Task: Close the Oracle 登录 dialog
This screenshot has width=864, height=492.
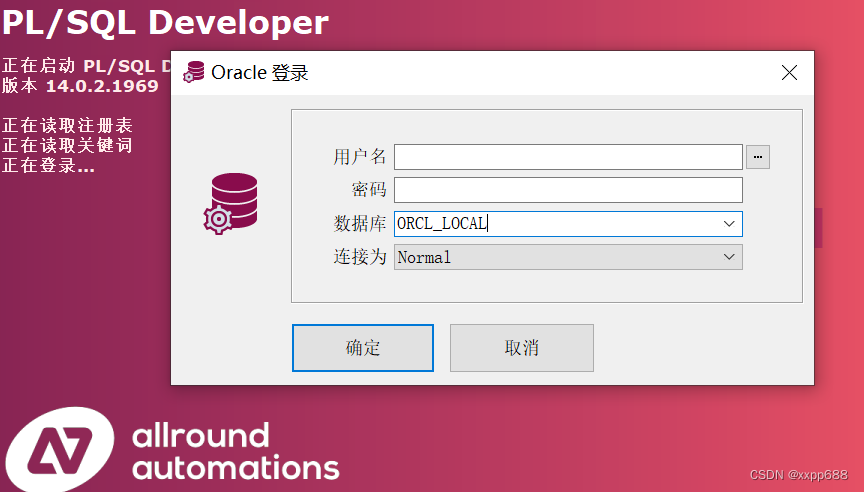Action: coord(789,72)
